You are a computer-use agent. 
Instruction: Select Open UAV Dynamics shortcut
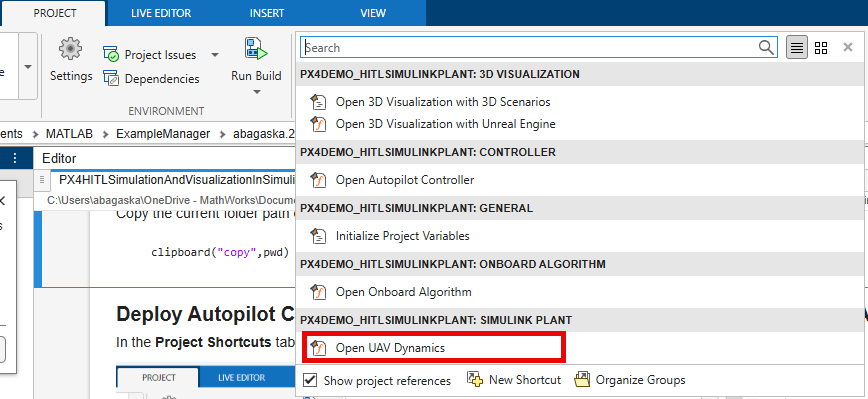pyautogui.click(x=390, y=348)
